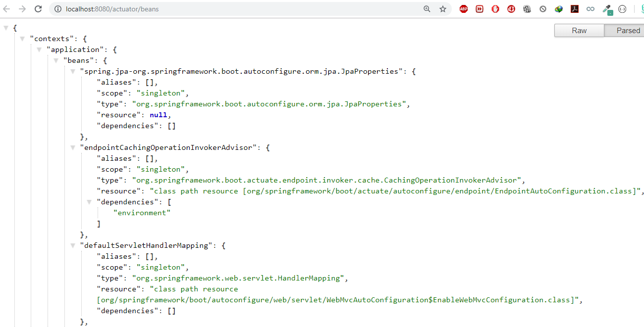Collapse the "application" node
The height and width of the screenshot is (327, 644).
(x=39, y=49)
